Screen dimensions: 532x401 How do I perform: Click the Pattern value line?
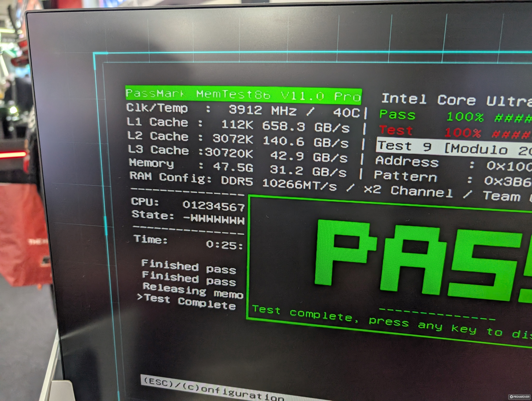point(453,179)
